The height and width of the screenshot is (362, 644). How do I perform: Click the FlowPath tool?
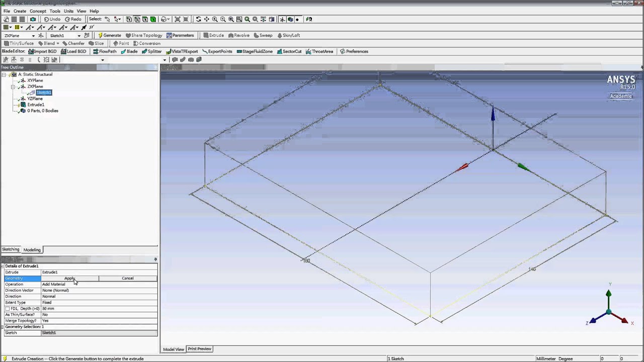[x=105, y=51]
